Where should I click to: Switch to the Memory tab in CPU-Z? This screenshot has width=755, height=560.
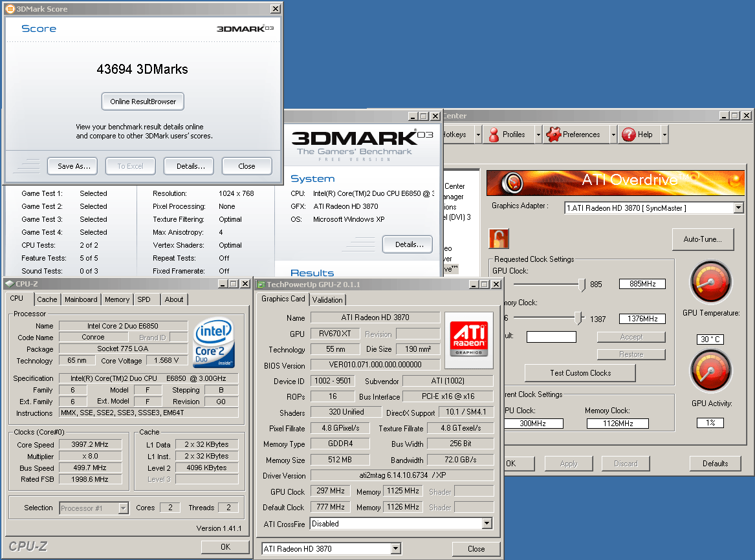[x=117, y=299]
